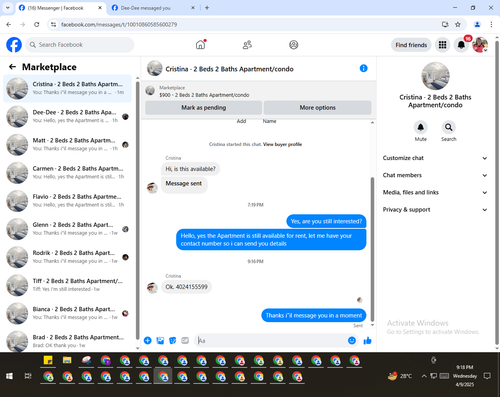Open Brad conversation

68,341
